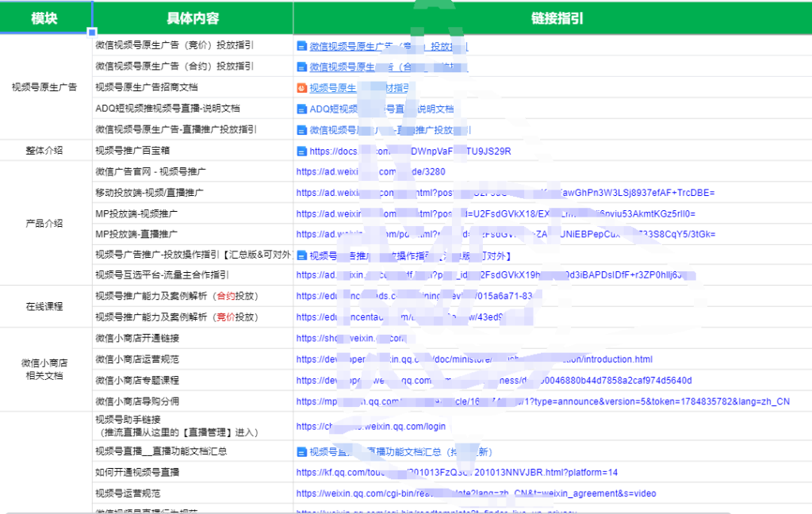Screen dimensions: 812x514
Task: Select cell 视频号原生广告招商文档
Action: [193, 87]
